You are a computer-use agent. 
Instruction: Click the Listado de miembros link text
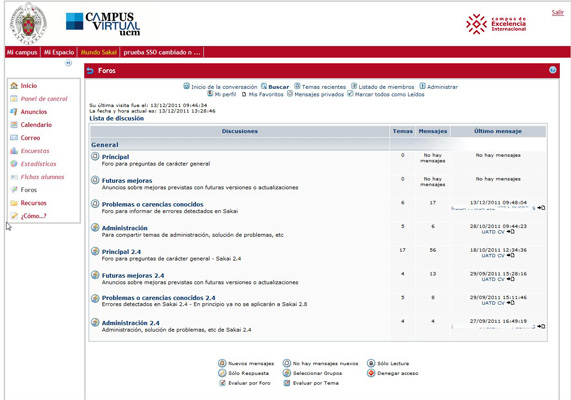[x=386, y=87]
